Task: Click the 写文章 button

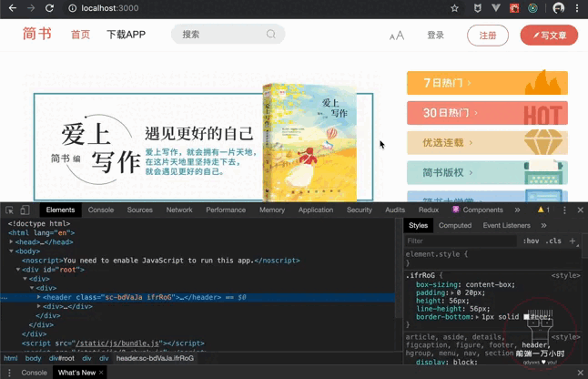Action: [x=549, y=36]
